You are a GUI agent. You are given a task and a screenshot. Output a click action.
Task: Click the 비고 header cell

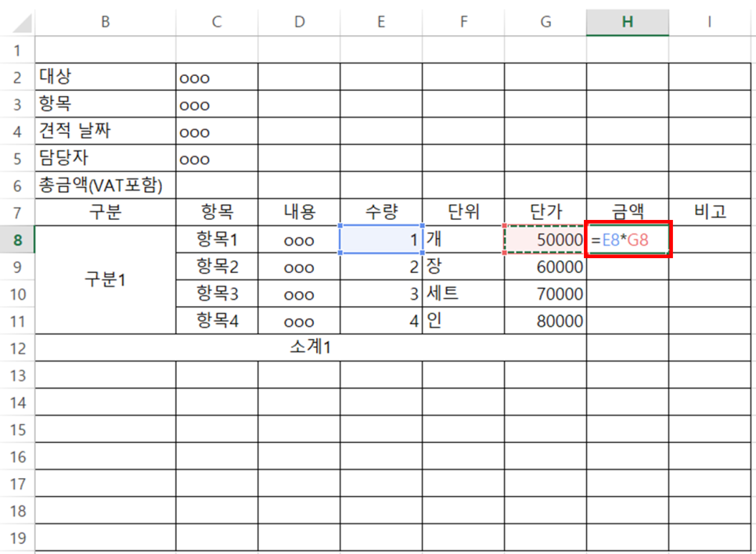pos(710,212)
